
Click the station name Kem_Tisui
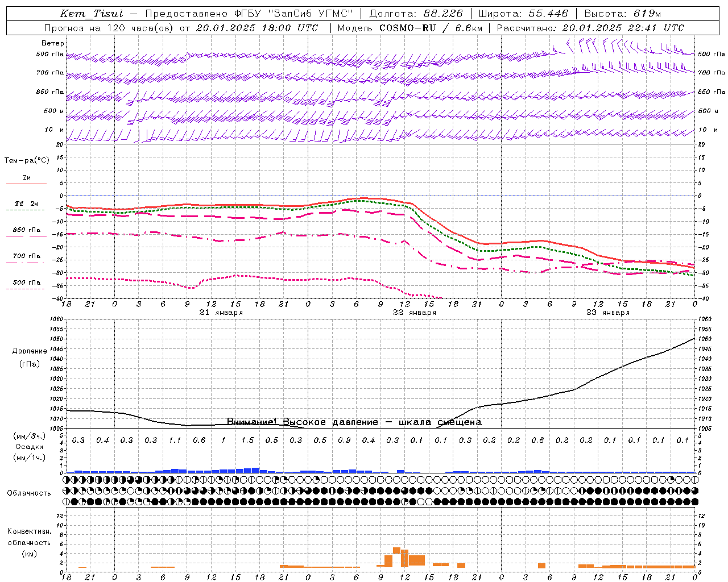[92, 14]
